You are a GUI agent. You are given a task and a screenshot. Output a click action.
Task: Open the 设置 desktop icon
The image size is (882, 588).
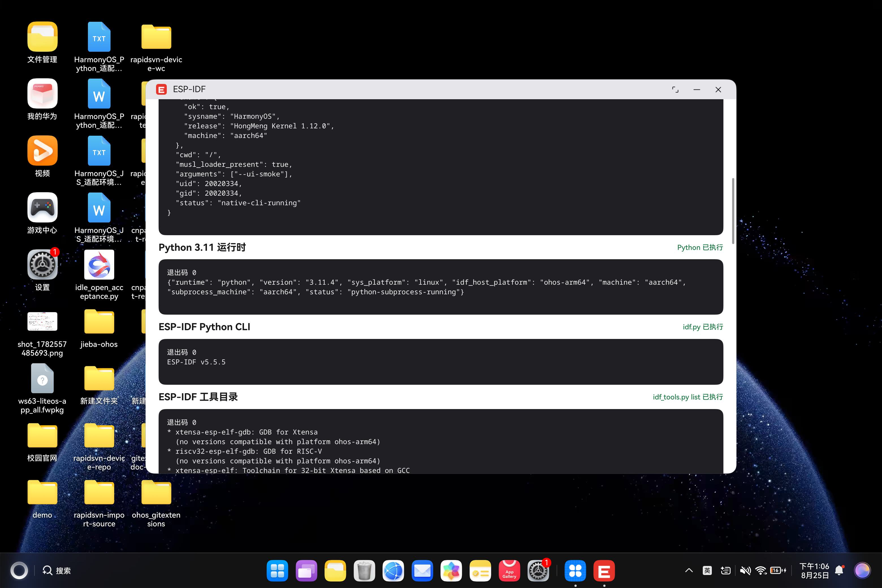42,264
